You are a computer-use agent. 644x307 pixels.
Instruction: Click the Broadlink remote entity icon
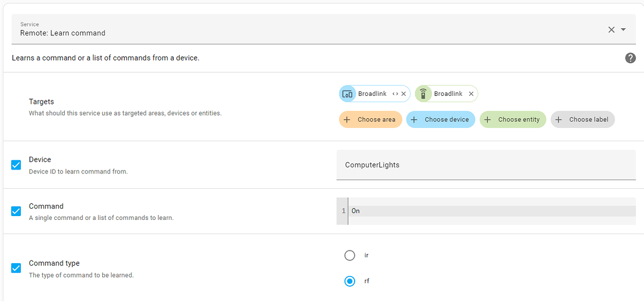coord(423,94)
